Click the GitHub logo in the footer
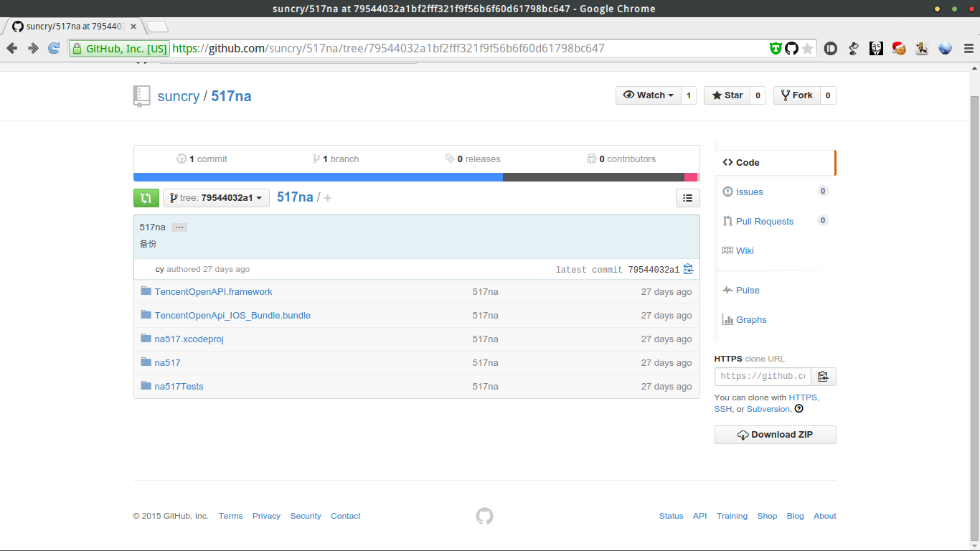 485,516
